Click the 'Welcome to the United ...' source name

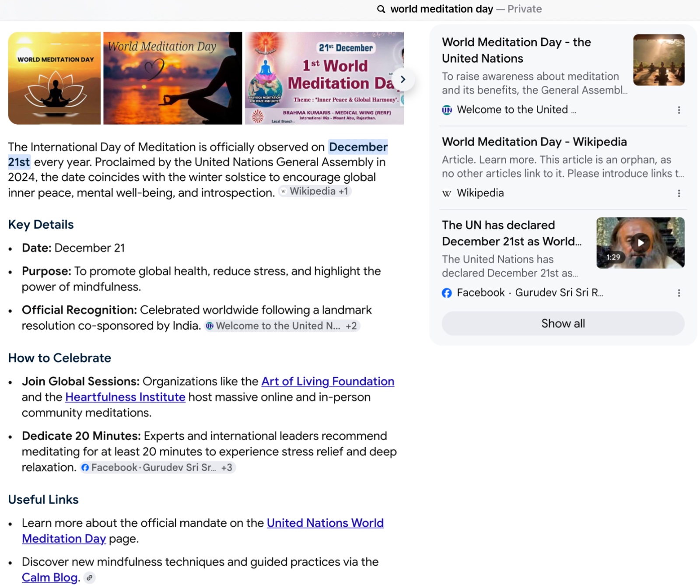[516, 110]
